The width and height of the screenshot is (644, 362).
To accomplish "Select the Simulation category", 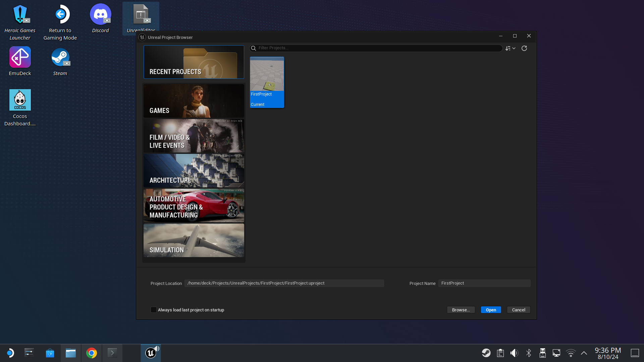I will tap(194, 240).
